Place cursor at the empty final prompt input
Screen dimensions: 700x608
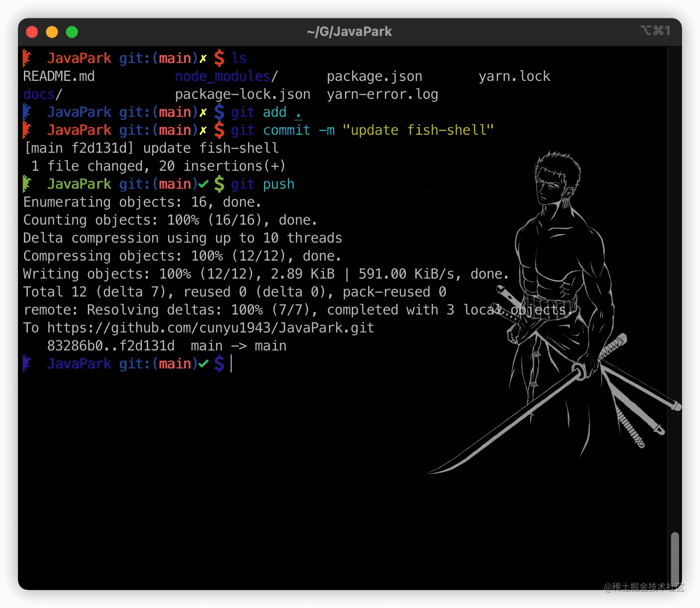(232, 364)
